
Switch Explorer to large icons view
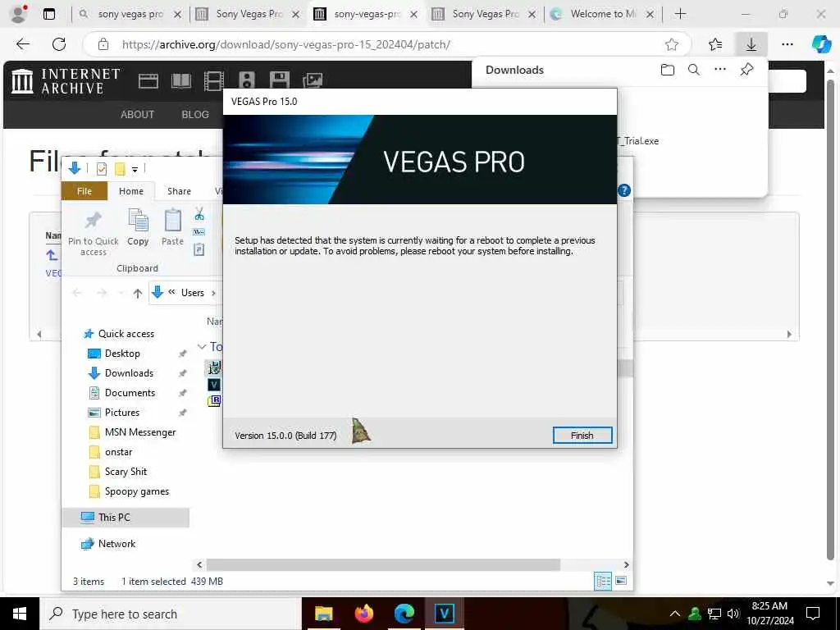[x=622, y=581]
